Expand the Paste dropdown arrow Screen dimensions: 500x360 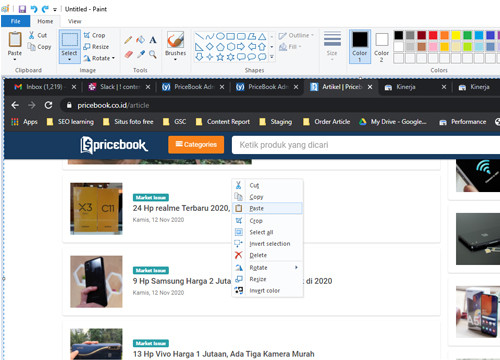coord(15,60)
